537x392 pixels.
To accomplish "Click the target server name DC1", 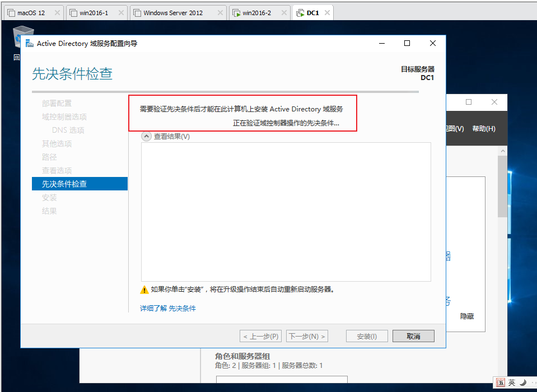I will coord(427,78).
